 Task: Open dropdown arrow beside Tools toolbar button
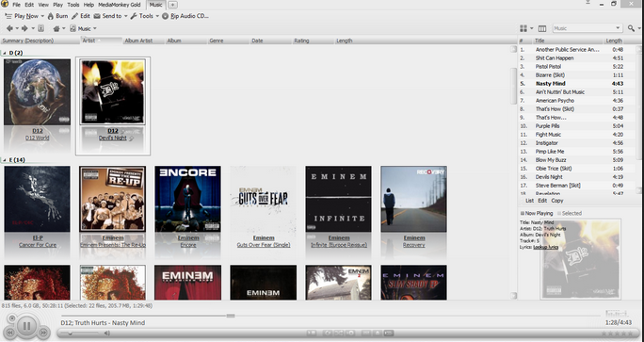tap(157, 16)
